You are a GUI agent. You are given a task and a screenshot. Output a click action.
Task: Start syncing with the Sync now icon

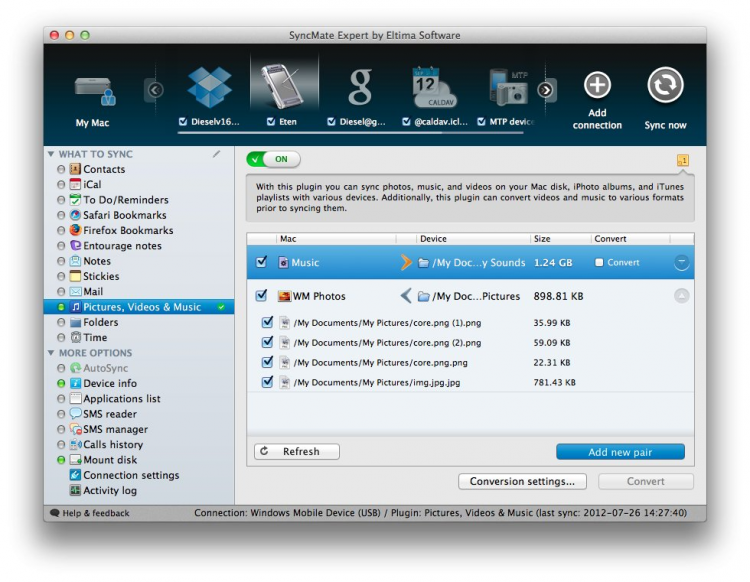(665, 85)
